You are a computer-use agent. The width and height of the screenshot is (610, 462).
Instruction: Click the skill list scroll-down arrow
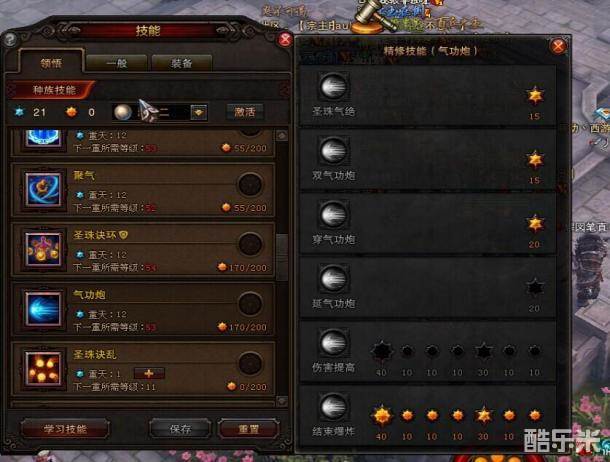click(x=282, y=400)
